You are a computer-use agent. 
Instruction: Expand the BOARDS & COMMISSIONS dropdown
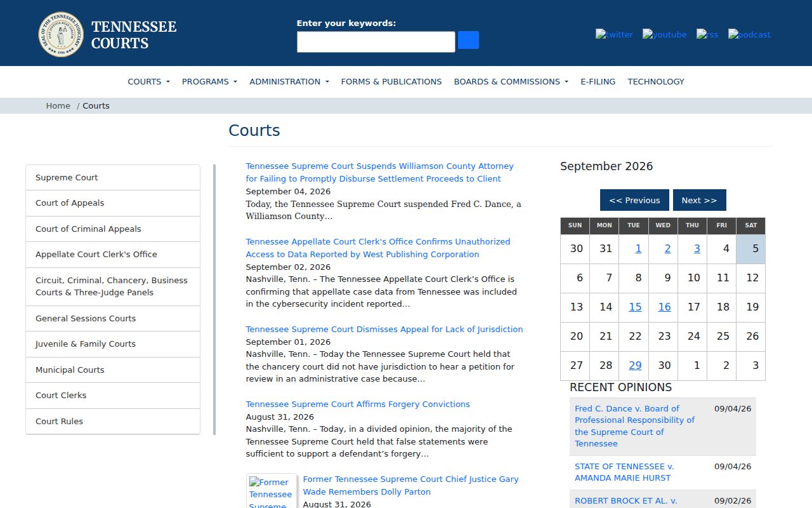click(511, 81)
